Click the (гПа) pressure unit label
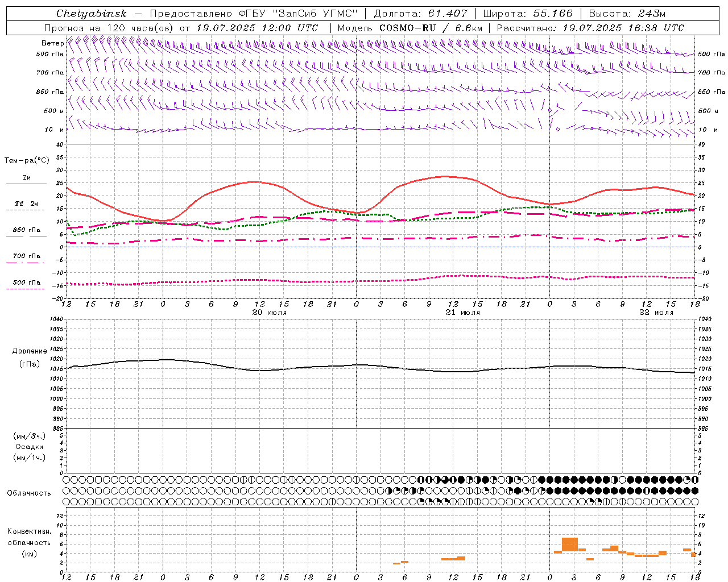The height and width of the screenshot is (582, 728). (x=29, y=364)
